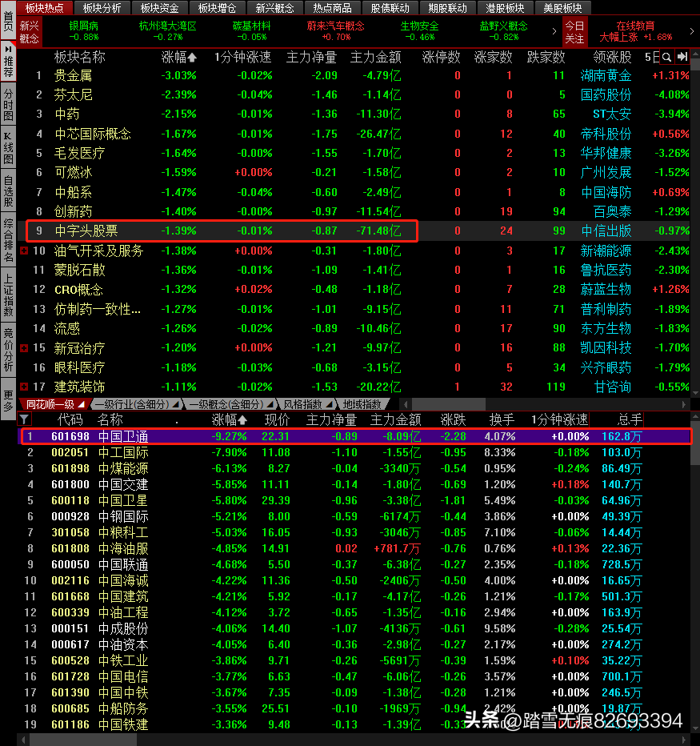Click 更多 in left sidebar
The image size is (700, 746).
(x=8, y=399)
